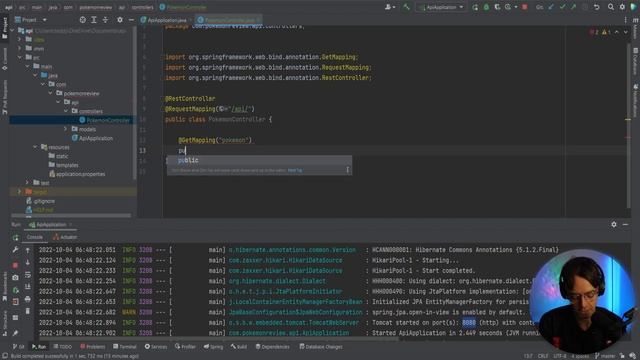640x360 pixels.
Task: Click the Build project hammer icon
Action: click(406, 7)
